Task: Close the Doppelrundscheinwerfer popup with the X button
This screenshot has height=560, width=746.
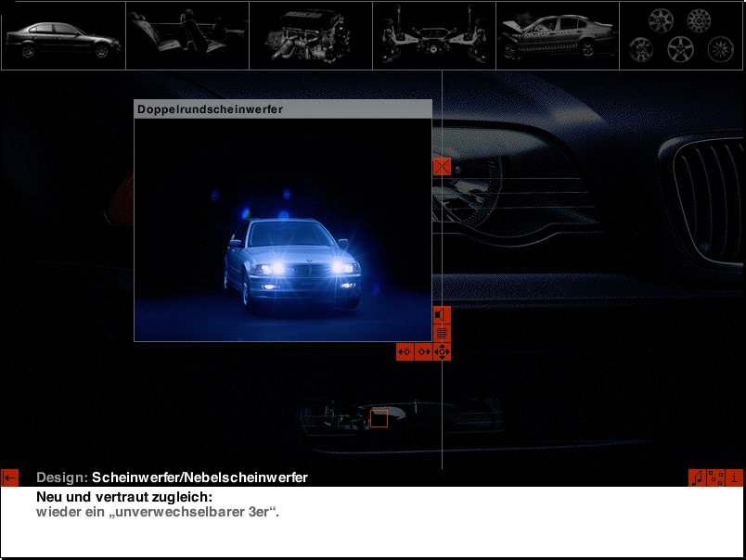Action: (442, 166)
